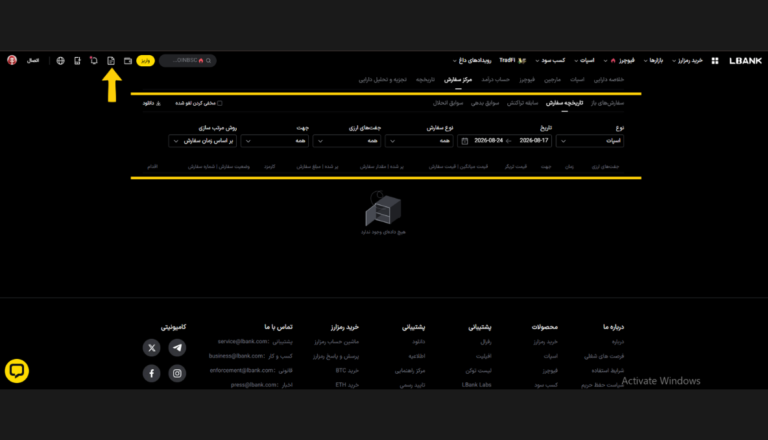Click the yellow واریز deposit button
Viewport: 768px width, 440px height.
tap(145, 61)
